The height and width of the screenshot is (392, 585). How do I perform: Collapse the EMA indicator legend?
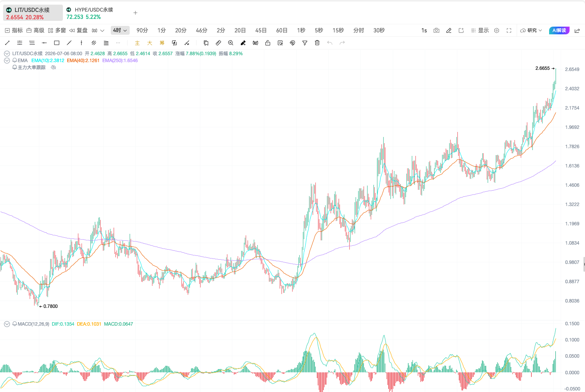(7, 61)
